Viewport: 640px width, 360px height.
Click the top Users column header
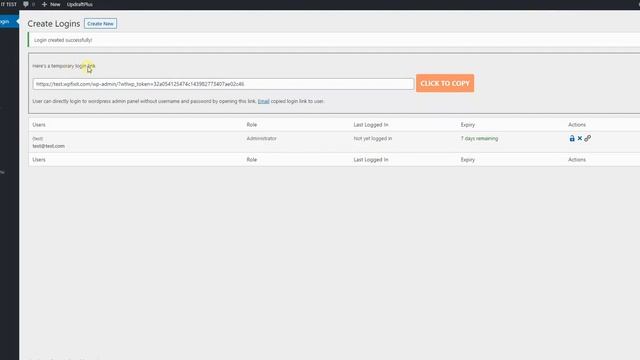tap(39, 124)
